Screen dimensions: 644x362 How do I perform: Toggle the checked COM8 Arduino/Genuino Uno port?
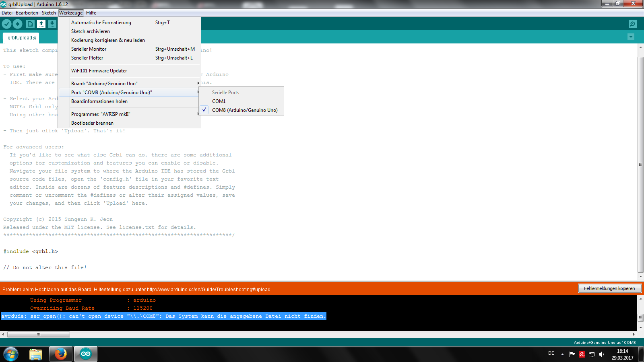[242, 110]
